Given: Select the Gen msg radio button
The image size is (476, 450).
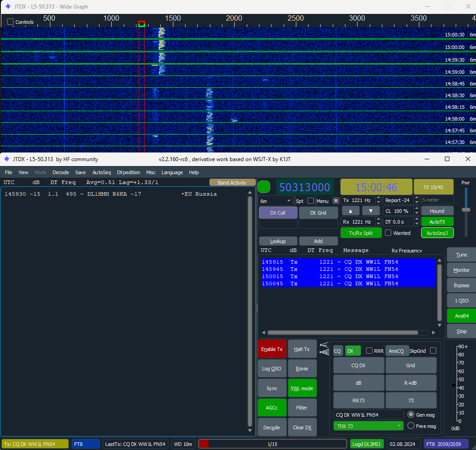Looking at the screenshot, I should [411, 414].
